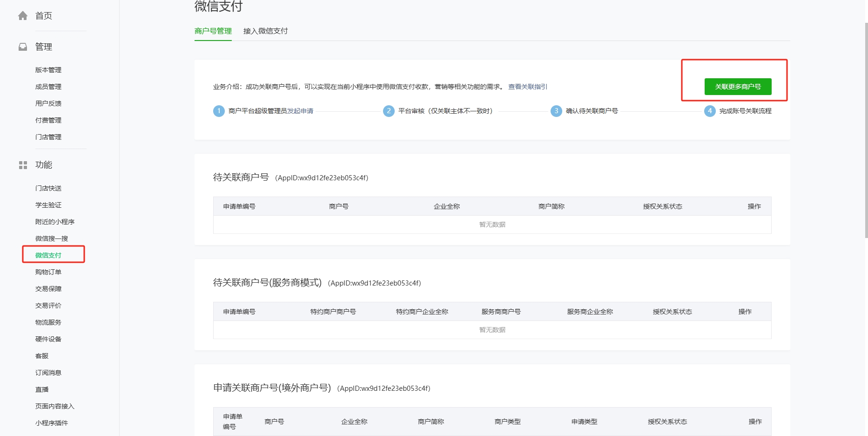Follow the 发起申请 link
868x436 pixels.
click(300, 111)
